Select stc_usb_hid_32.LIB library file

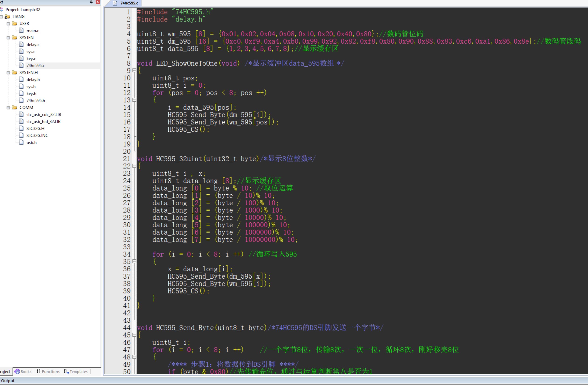[44, 122]
